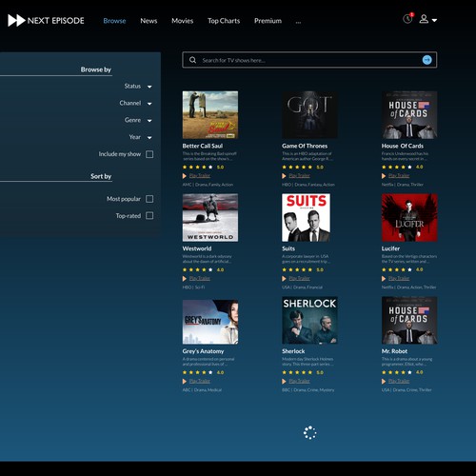Play trailer icon for Grey's Anatomy
476x476 pixels.
[185, 381]
